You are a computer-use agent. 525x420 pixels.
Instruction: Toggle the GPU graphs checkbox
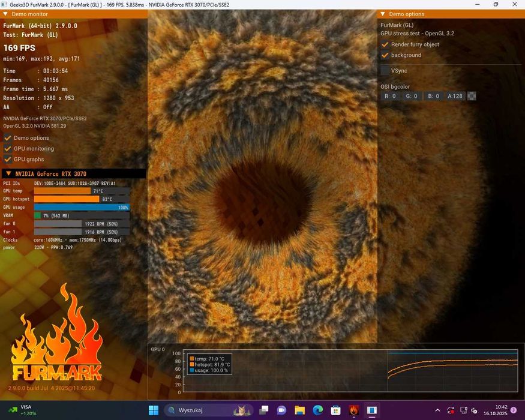pos(7,159)
